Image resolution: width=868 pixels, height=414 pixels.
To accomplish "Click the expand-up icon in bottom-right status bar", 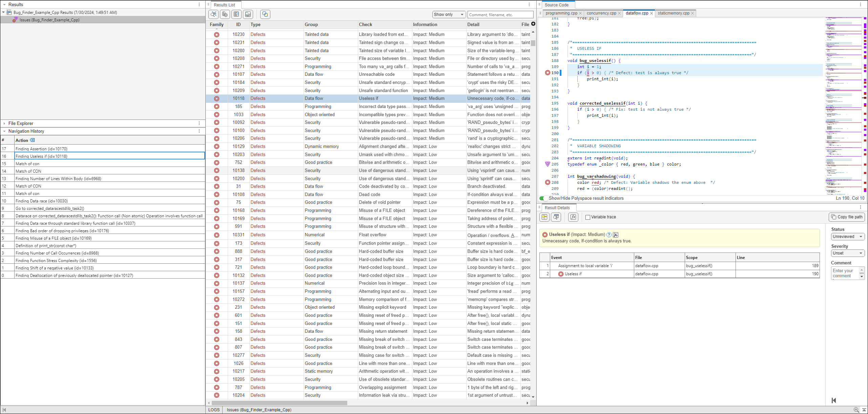I will 864,410.
